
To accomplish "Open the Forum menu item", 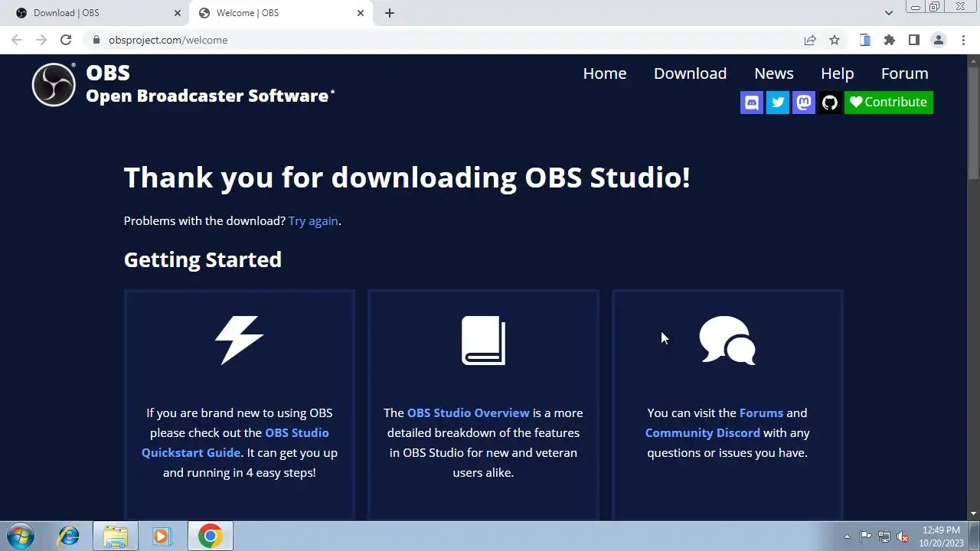I will [x=904, y=73].
